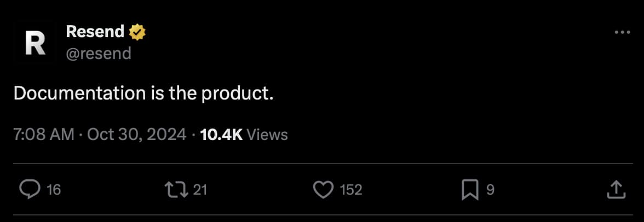The height and width of the screenshot is (222, 644).
Task: Open the Resend display name link
Action: coord(95,32)
